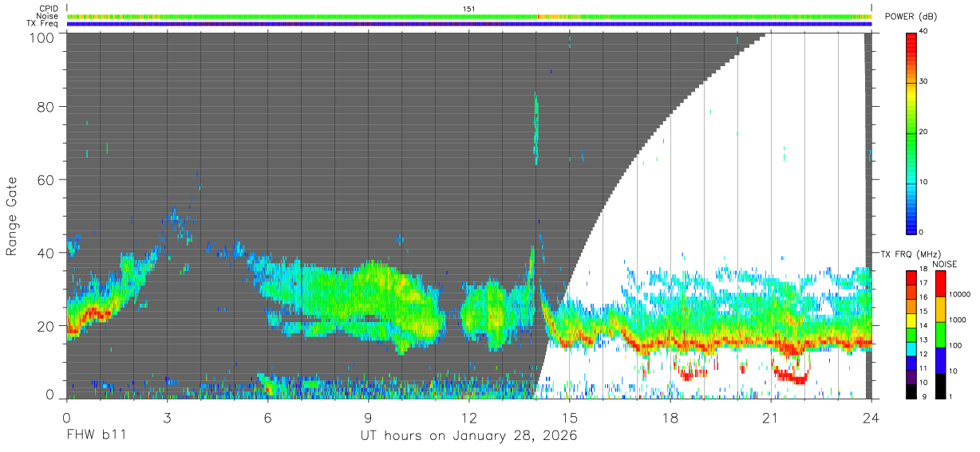Click the NOISE scale label "1"
This screenshot has width=980, height=452.
(x=951, y=396)
